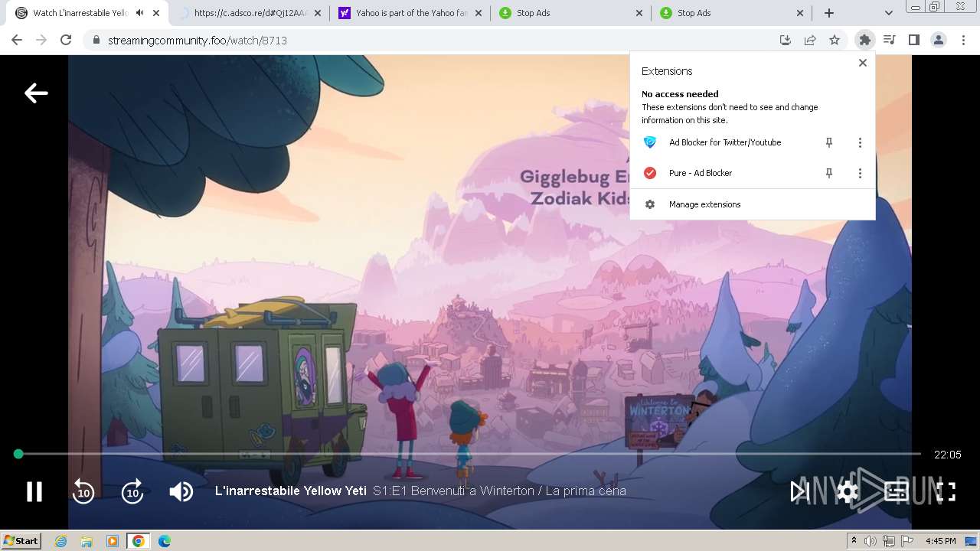Close the second Stop Ads tab
The image size is (980, 551).
pos(801,13)
